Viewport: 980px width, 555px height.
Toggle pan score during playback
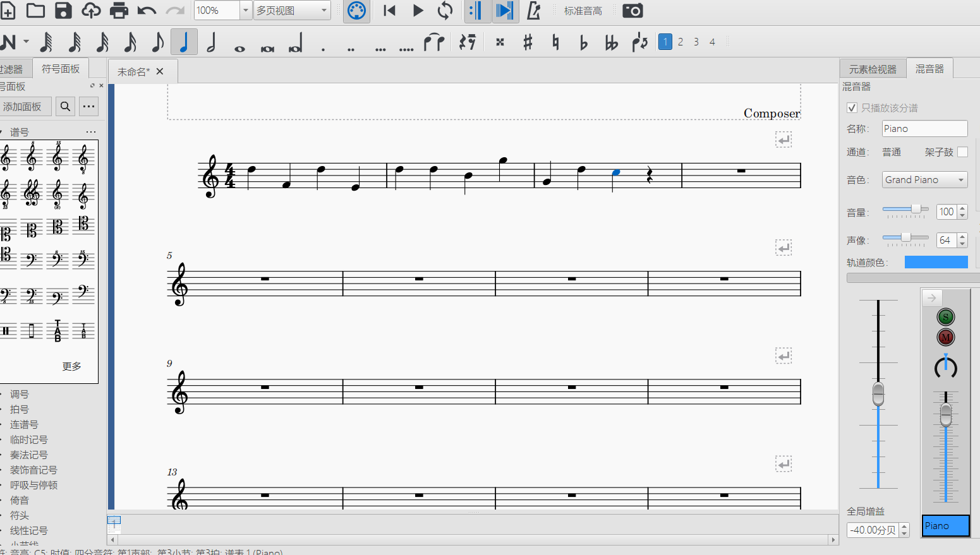pos(504,11)
